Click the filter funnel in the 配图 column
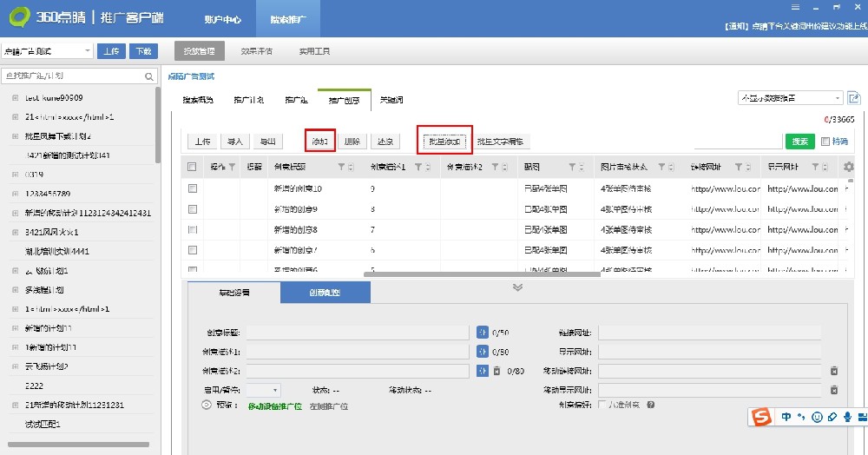This screenshot has width=868, height=455. coord(572,167)
